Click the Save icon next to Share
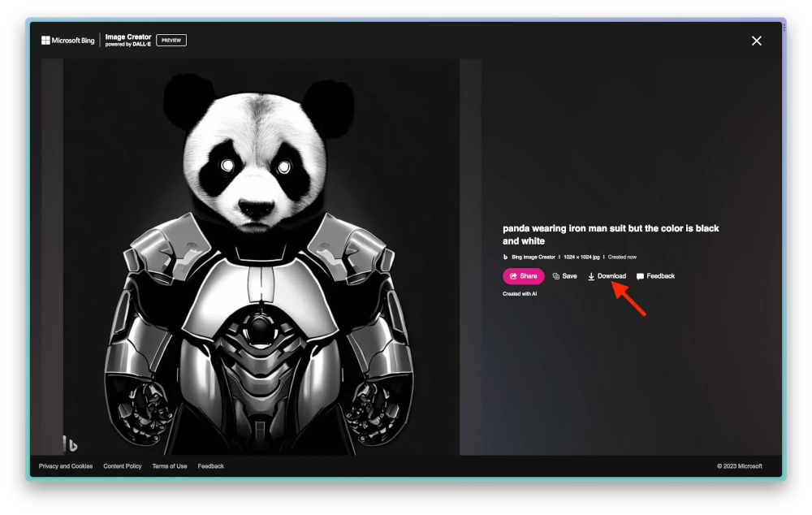Image resolution: width=812 pixels, height=515 pixels. coord(555,276)
